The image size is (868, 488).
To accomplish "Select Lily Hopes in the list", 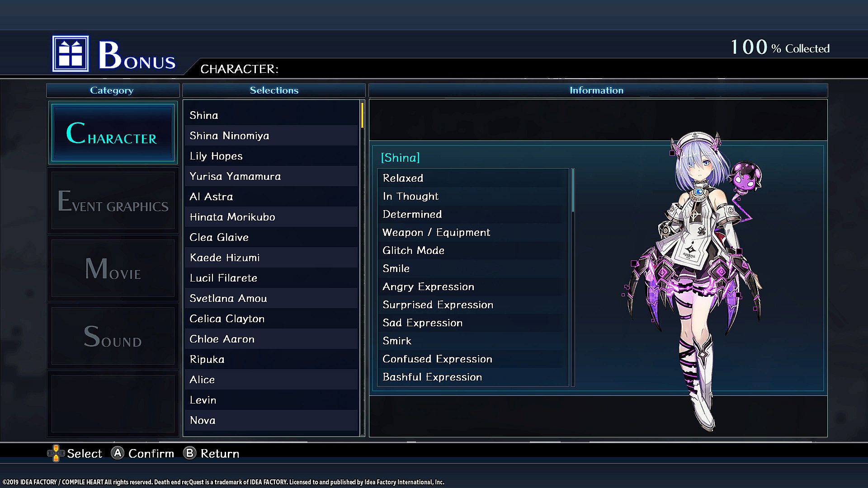I will tap(271, 156).
